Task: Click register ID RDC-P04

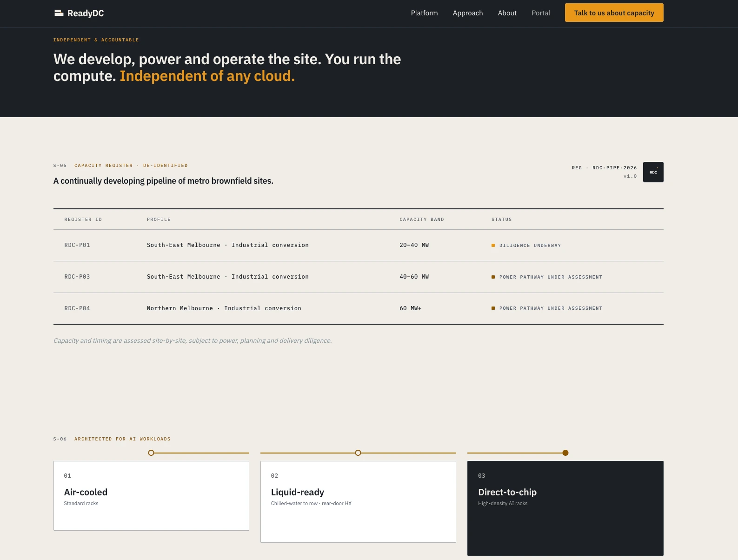Action: pyautogui.click(x=77, y=308)
